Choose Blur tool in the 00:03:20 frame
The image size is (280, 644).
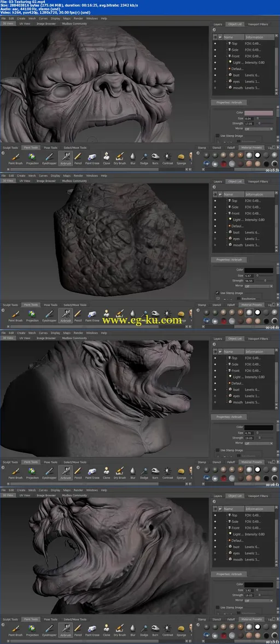pos(133,158)
